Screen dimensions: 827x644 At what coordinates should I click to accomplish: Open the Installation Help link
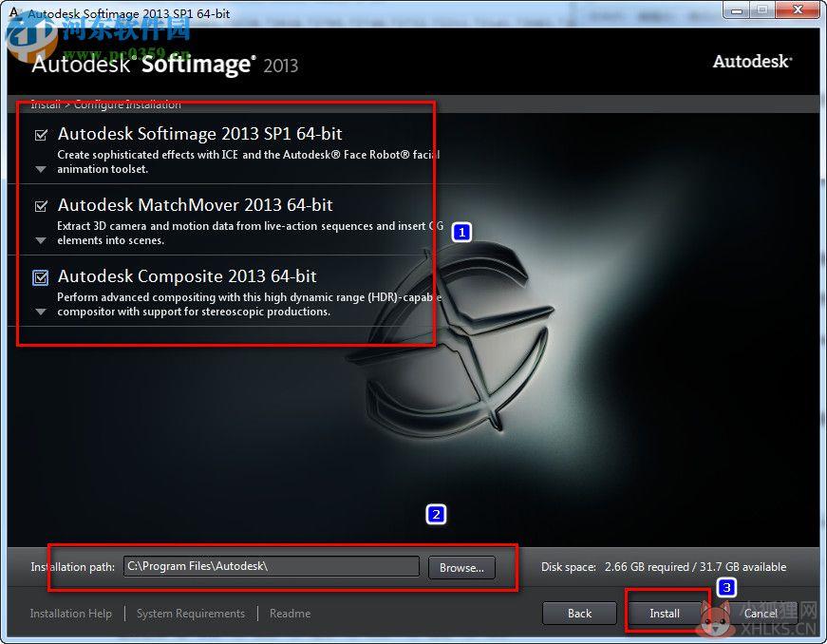(x=70, y=614)
